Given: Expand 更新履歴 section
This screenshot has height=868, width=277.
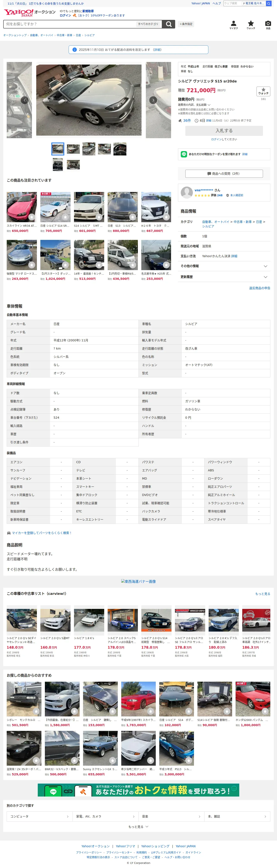Looking at the screenshot, I should coord(224,277).
